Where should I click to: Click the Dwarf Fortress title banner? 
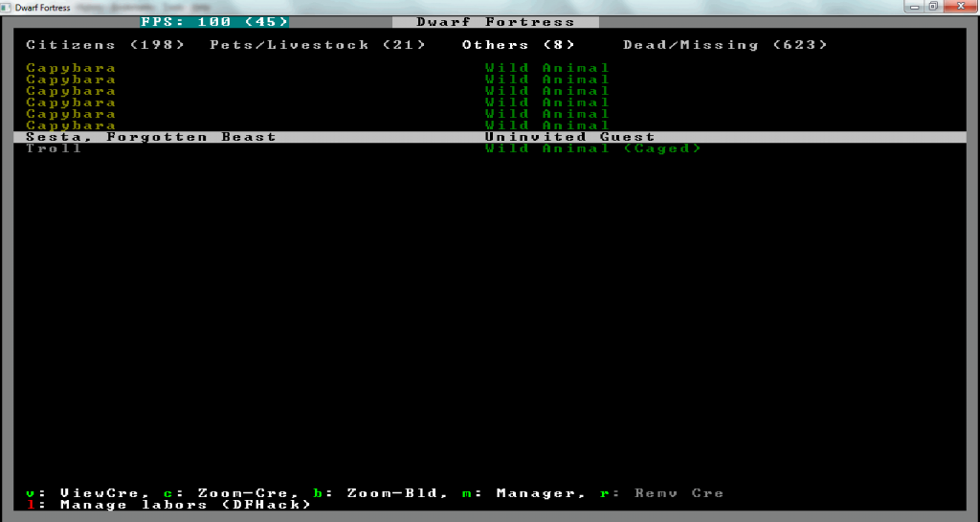(496, 22)
